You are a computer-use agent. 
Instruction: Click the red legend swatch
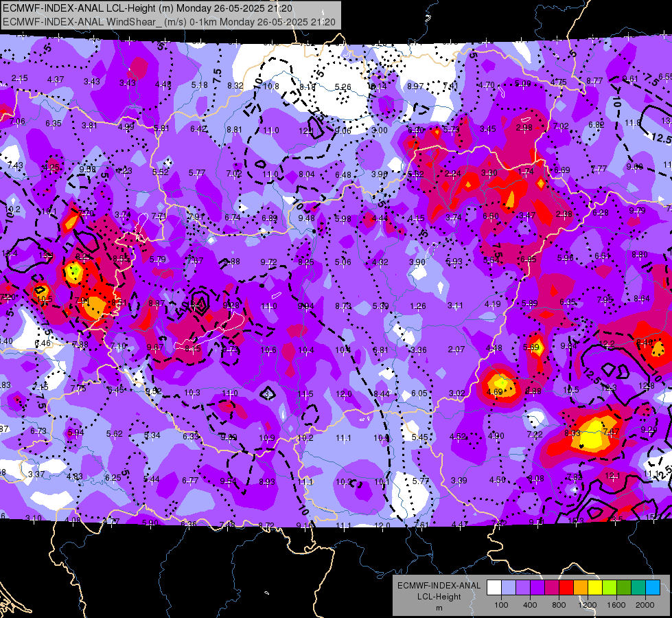(x=566, y=588)
